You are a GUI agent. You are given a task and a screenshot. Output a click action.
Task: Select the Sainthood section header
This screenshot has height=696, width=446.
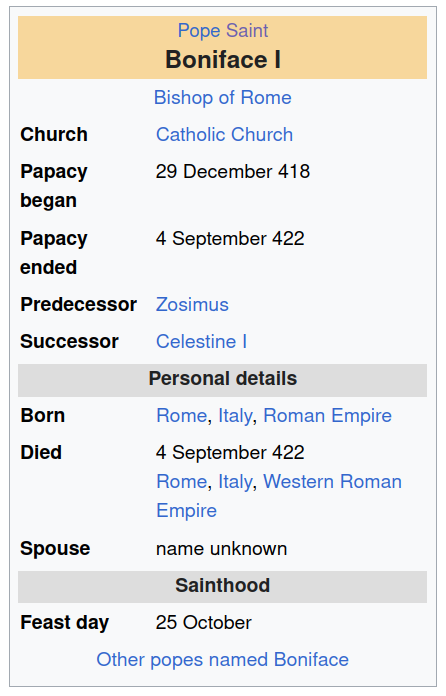223,585
